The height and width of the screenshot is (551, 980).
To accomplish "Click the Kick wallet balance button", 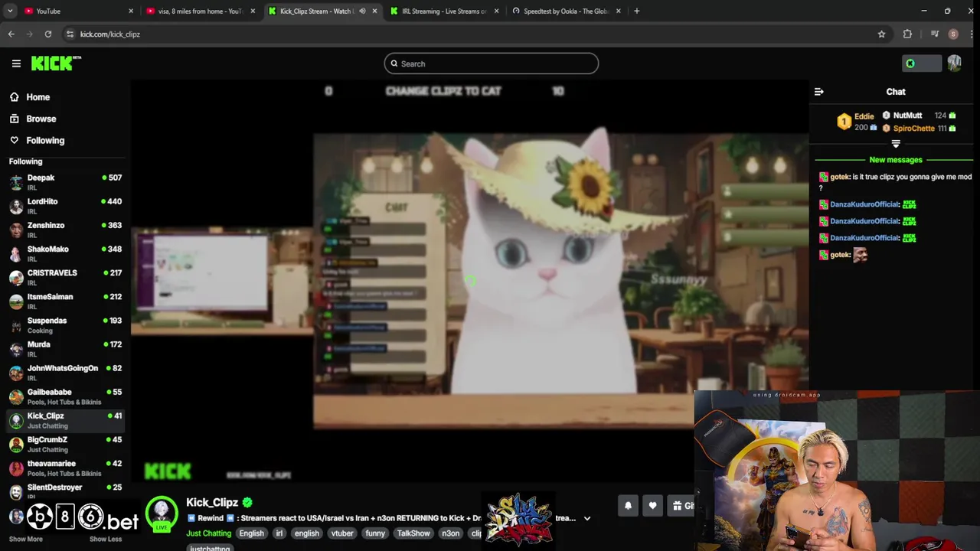I will (921, 64).
